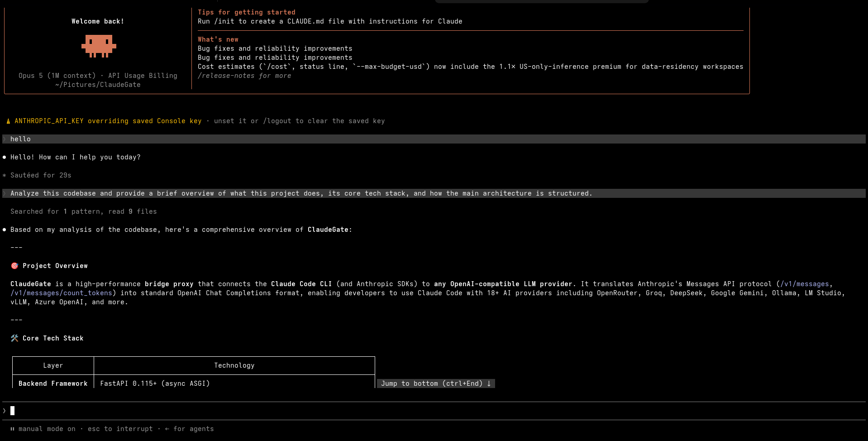Click 'esc to interrupt' status text

coord(120,429)
